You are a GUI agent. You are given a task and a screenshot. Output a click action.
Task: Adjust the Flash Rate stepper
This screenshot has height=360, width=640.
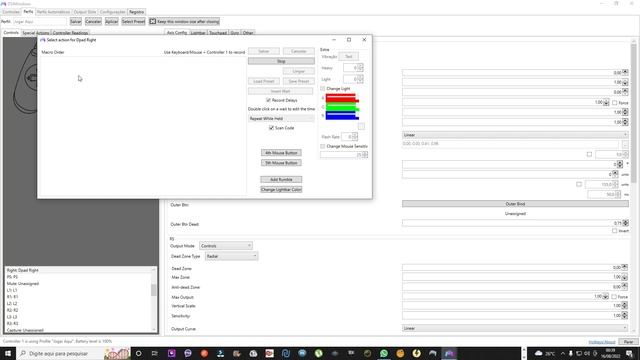(x=354, y=136)
